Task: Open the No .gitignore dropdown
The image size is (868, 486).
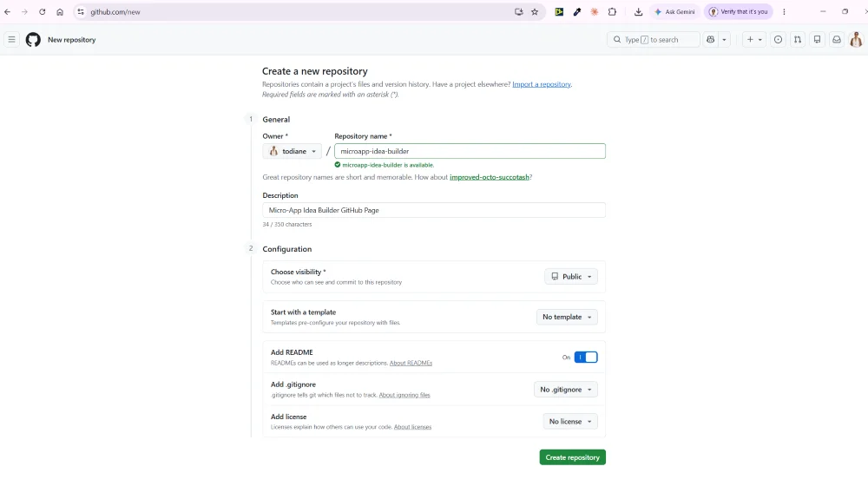Action: [566, 389]
